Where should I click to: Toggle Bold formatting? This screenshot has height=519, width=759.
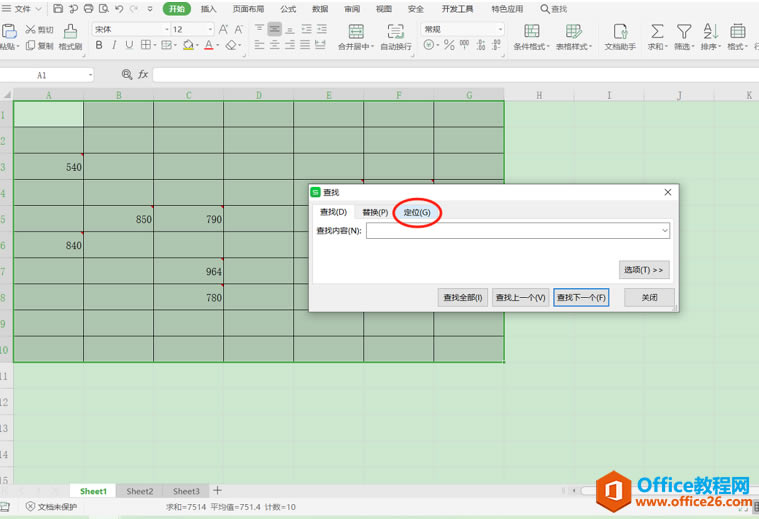pos(99,46)
